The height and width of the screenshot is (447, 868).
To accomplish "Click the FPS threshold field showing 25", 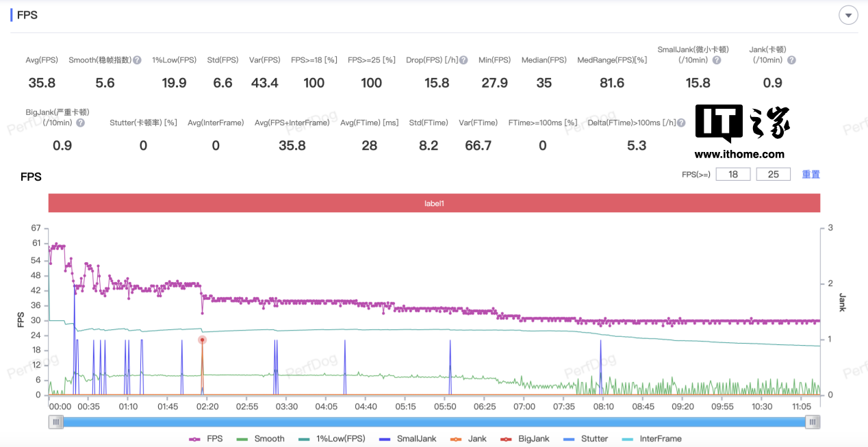I will 773,175.
